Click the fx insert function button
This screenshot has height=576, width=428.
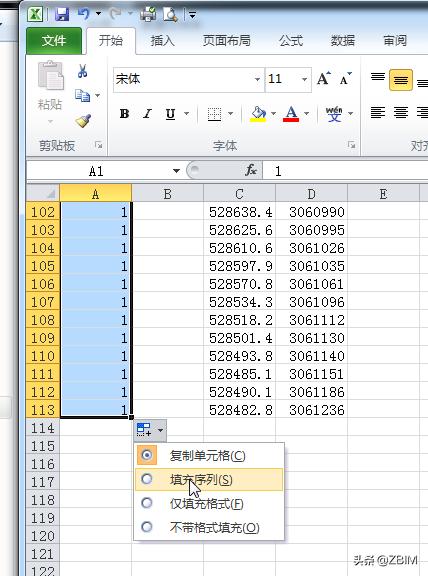251,170
